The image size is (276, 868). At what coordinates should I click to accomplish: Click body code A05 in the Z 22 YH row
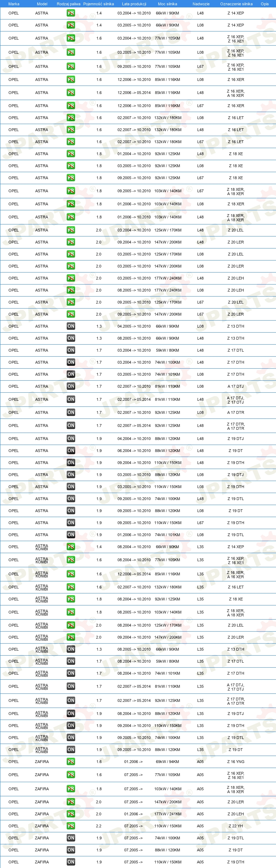point(200,826)
